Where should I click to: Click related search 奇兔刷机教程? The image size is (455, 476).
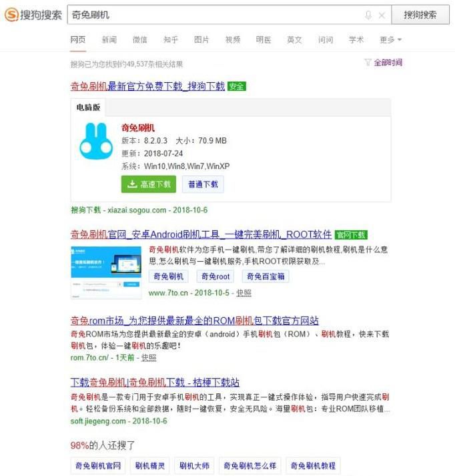313,466
